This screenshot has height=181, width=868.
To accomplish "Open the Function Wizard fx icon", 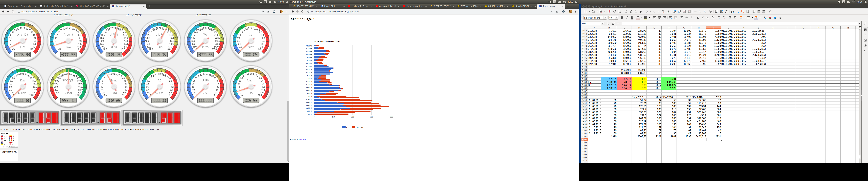I will (609, 24).
